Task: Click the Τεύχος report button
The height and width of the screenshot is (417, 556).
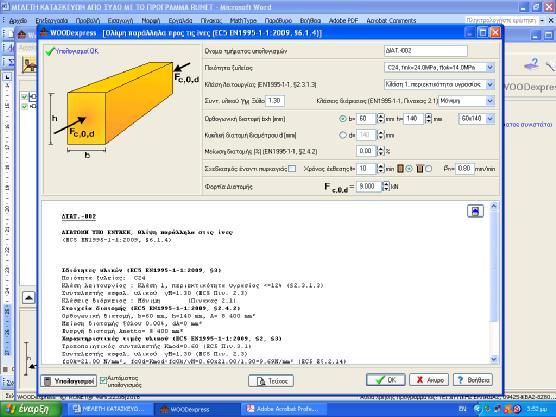Action: [271, 381]
